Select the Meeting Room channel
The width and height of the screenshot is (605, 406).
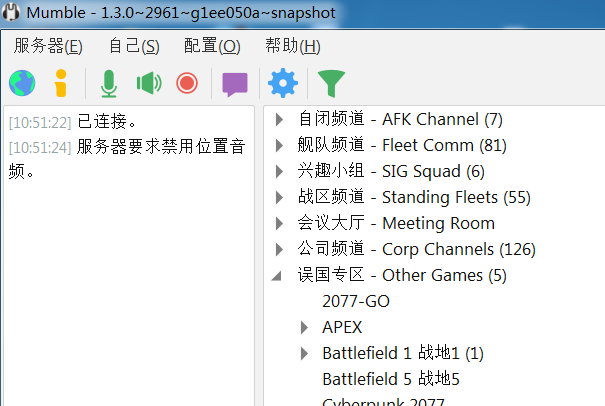click(396, 223)
